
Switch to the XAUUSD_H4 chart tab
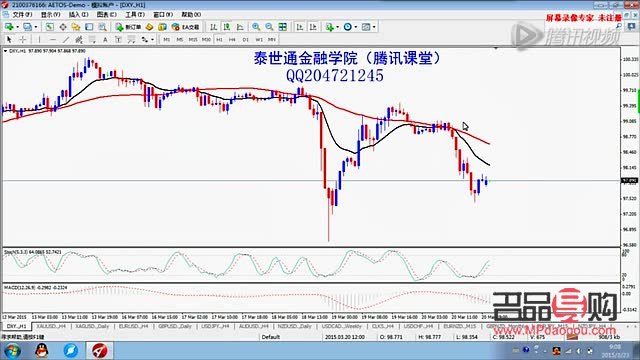tap(51, 327)
